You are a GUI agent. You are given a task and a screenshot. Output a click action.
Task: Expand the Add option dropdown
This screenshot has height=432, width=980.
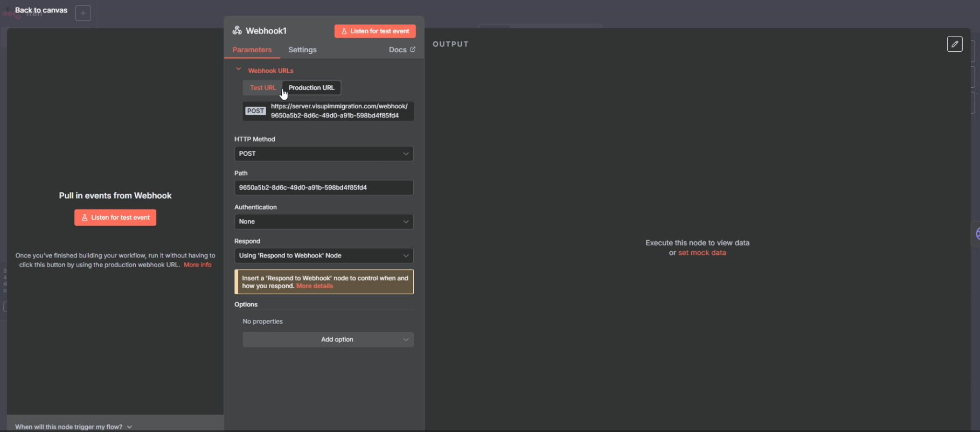pos(328,339)
